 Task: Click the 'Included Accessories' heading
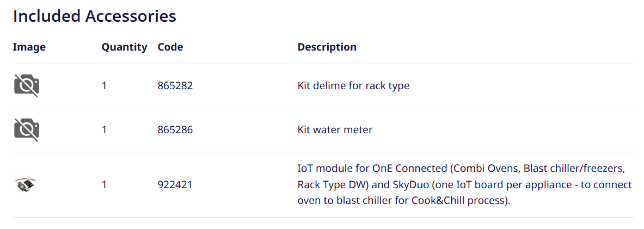click(94, 16)
